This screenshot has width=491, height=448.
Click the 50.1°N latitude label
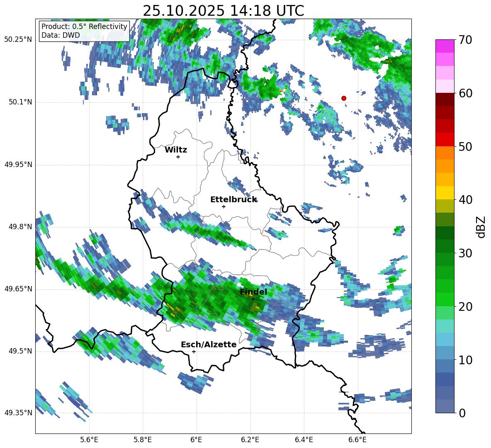(x=20, y=102)
